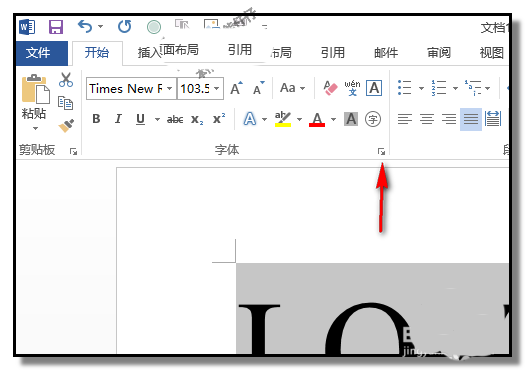Open the highlight color dropdown arrow
This screenshot has height=370, width=525.
click(x=299, y=119)
